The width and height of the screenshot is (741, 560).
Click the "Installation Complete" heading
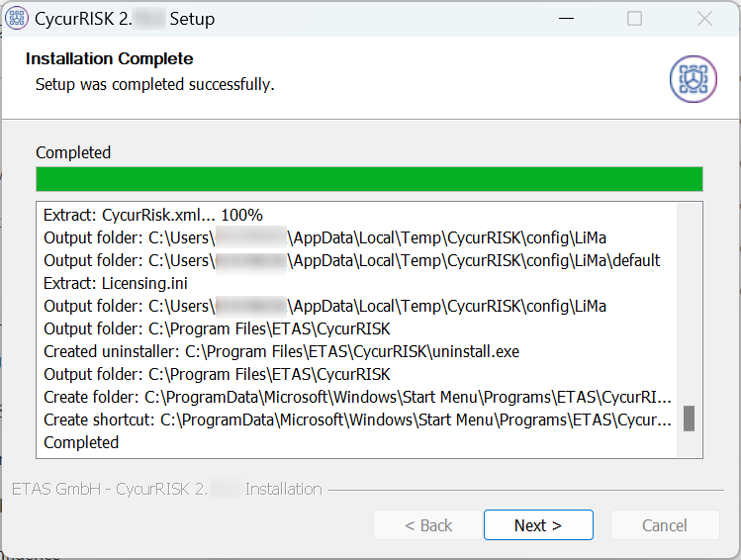109,59
